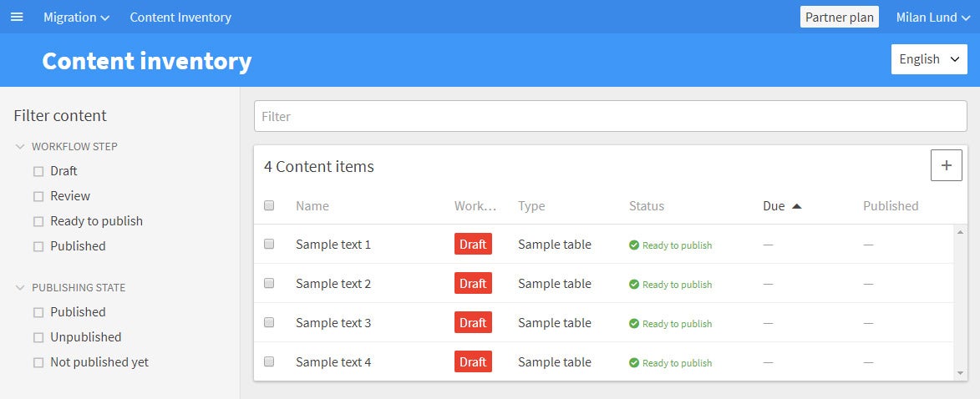
Task: Select the checkbox for Sample text 3
Action: [x=269, y=322]
